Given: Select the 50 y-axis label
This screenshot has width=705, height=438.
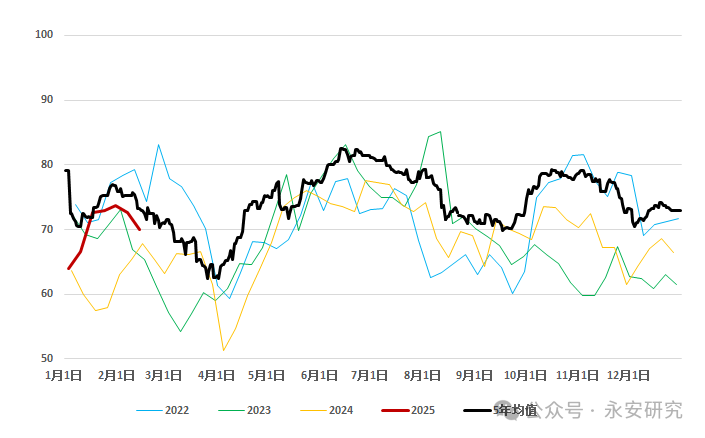Looking at the screenshot, I should pyautogui.click(x=47, y=359).
